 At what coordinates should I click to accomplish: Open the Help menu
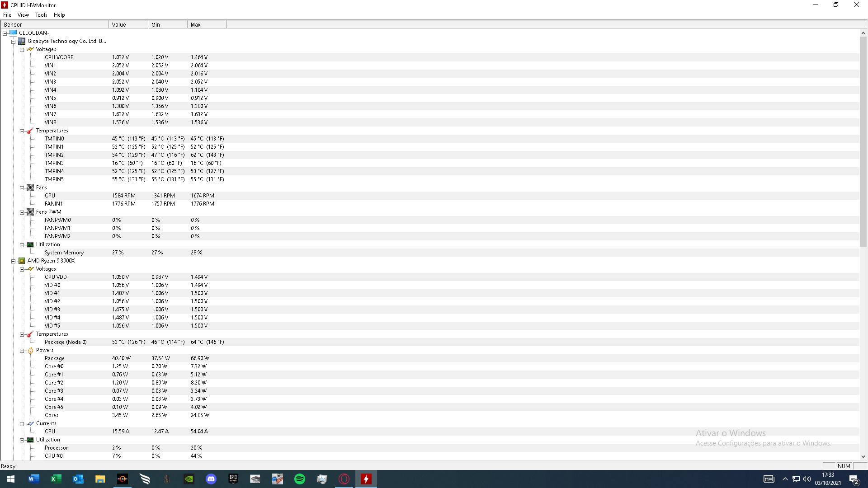click(x=59, y=14)
